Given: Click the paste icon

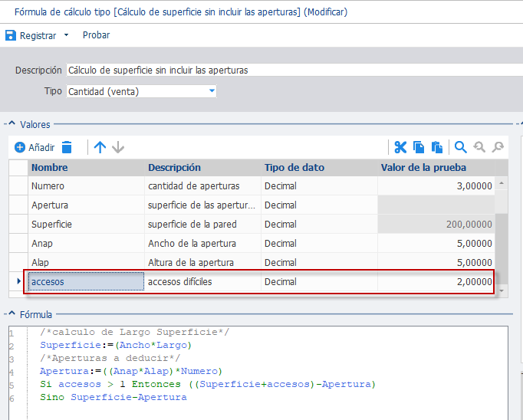Looking at the screenshot, I should point(437,147).
